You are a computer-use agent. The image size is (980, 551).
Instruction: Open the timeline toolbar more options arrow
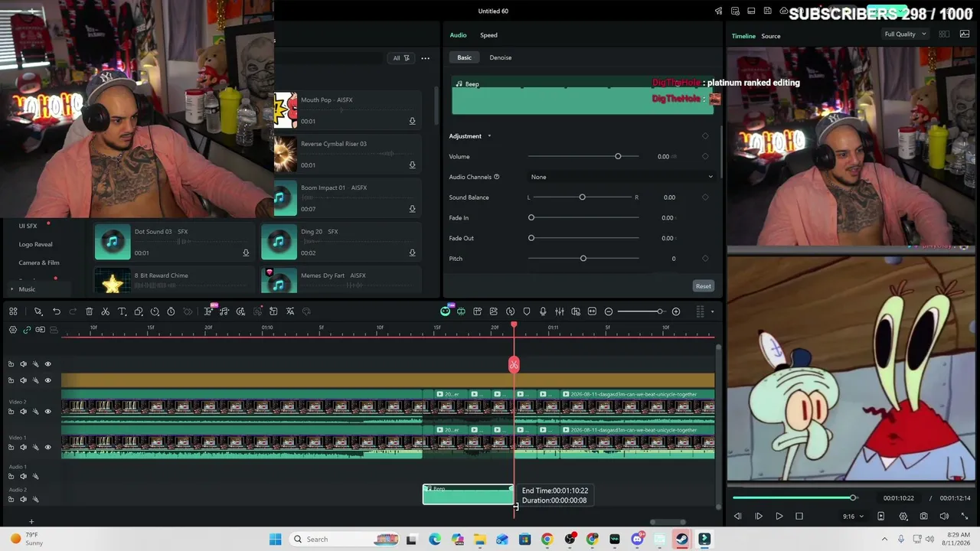pyautogui.click(x=712, y=311)
